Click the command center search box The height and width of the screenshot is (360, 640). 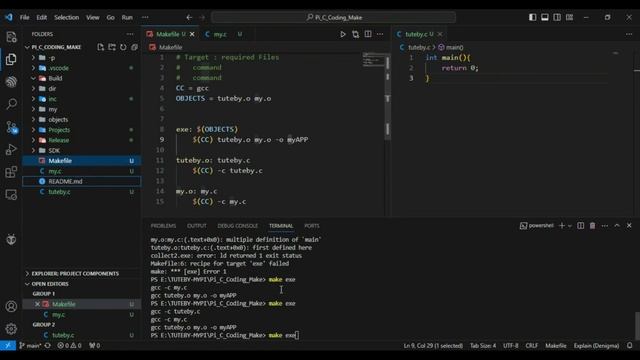(333, 18)
